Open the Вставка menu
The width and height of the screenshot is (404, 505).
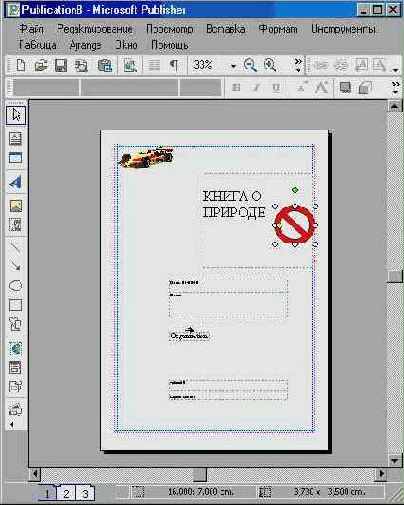[226, 29]
